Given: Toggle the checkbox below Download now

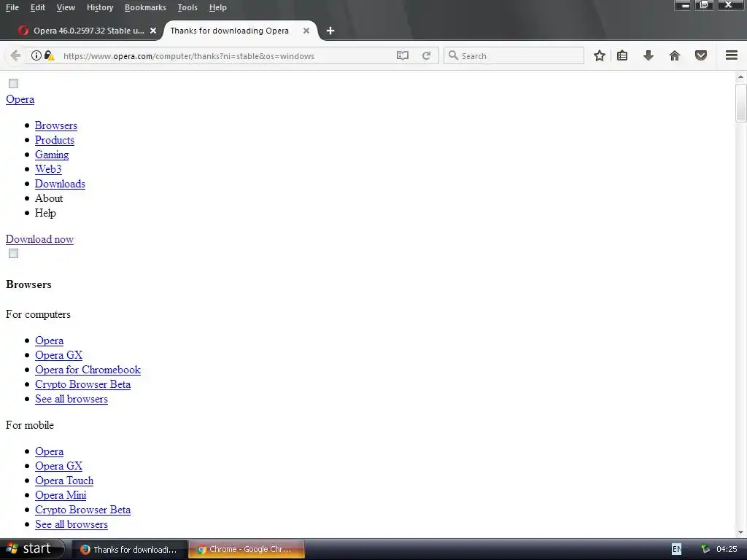Looking at the screenshot, I should click(13, 253).
